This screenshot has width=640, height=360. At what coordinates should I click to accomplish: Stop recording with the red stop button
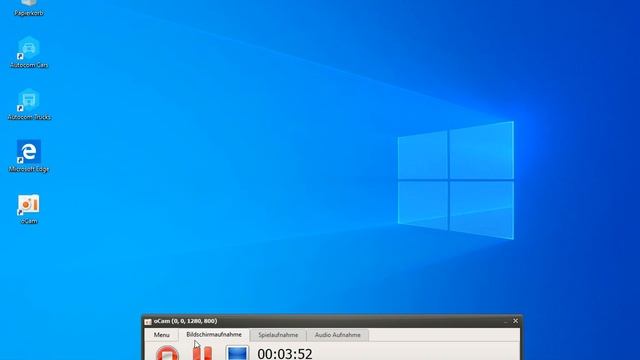tap(167, 353)
